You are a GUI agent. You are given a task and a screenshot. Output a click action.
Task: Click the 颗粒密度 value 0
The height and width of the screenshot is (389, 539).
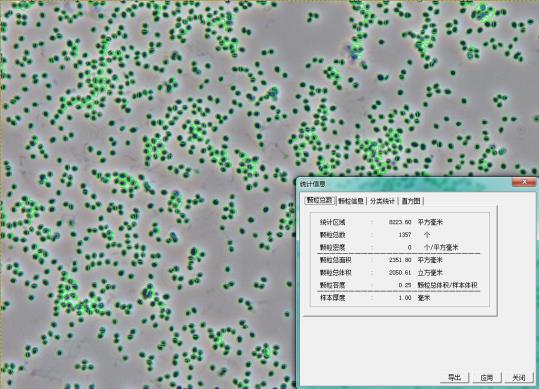click(409, 247)
